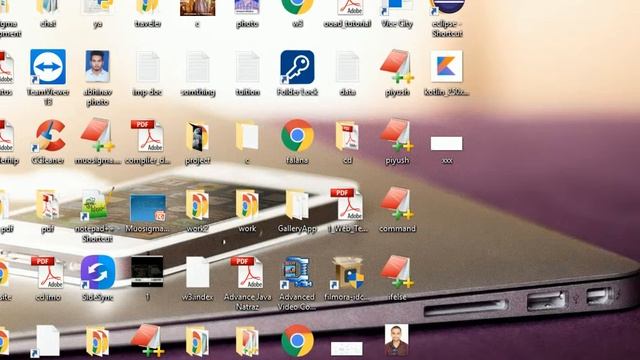Open the TeamViewer 13 shortcut

click(48, 67)
